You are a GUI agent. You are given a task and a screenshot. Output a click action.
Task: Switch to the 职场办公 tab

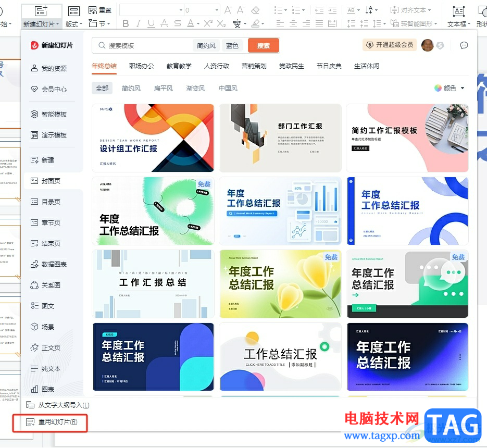point(142,66)
